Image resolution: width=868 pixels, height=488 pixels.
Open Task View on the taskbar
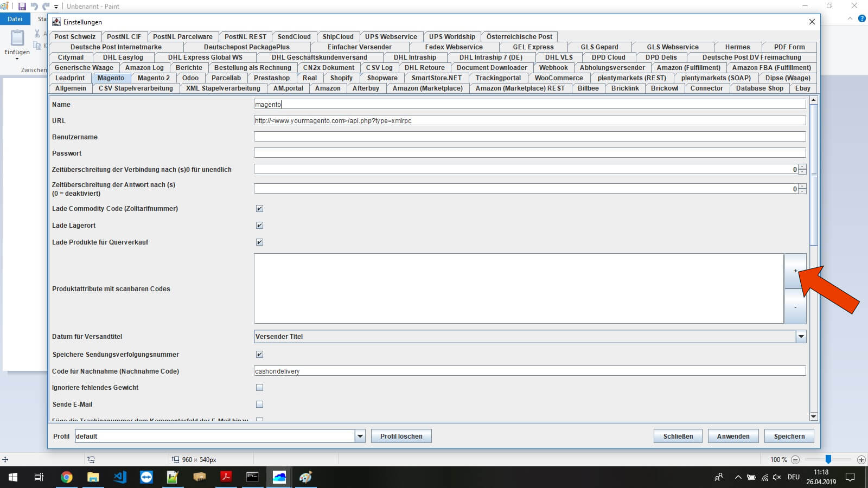click(39, 477)
